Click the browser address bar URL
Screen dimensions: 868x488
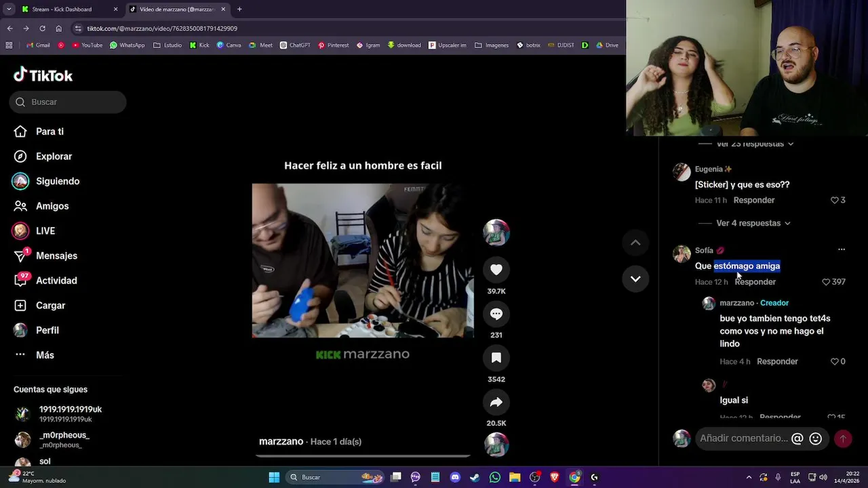[162, 28]
